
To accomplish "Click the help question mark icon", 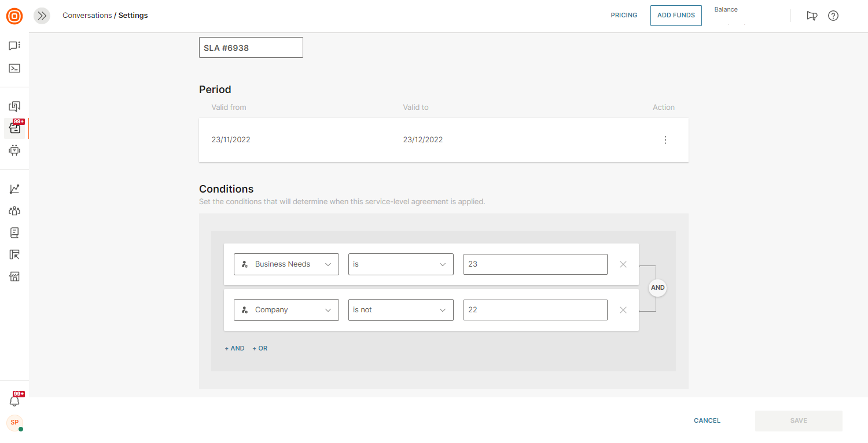I will tap(833, 16).
